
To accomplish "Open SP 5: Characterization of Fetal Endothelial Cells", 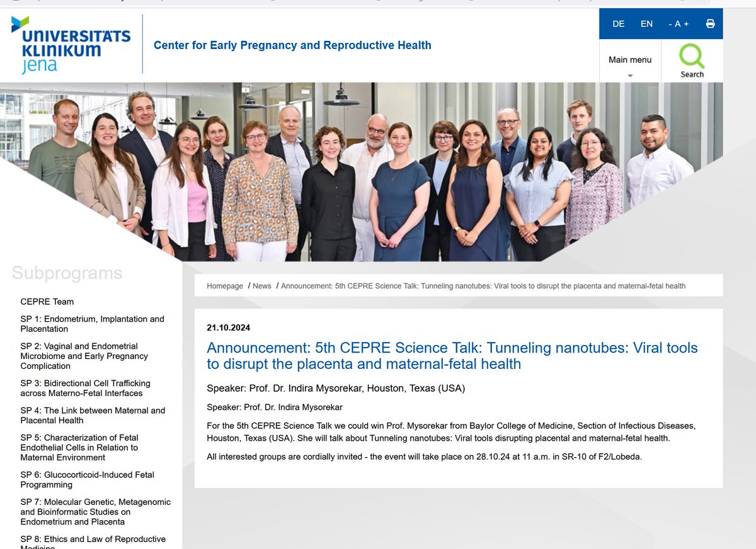I will (x=79, y=447).
